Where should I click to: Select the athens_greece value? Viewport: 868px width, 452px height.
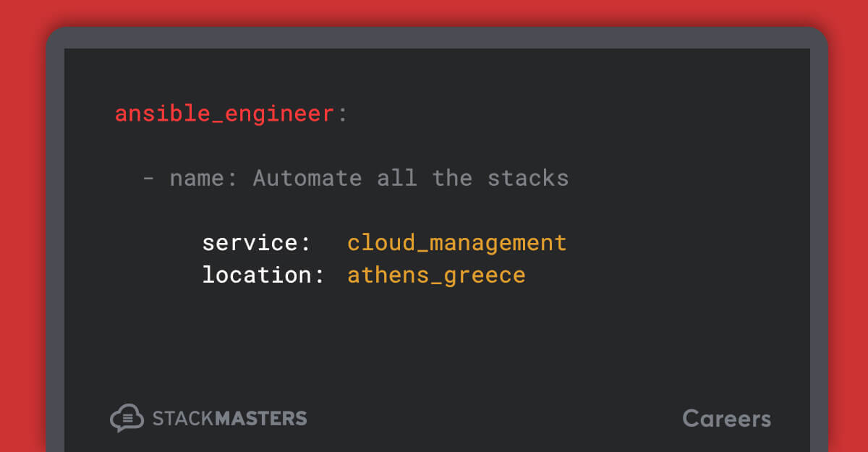pos(436,276)
